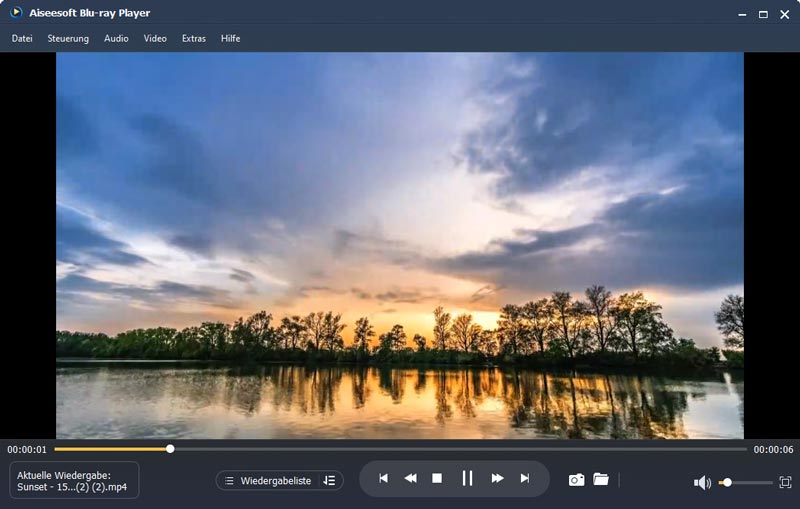Seek to middle of progress bar
Screen dimensions: 800x509
pos(401,449)
